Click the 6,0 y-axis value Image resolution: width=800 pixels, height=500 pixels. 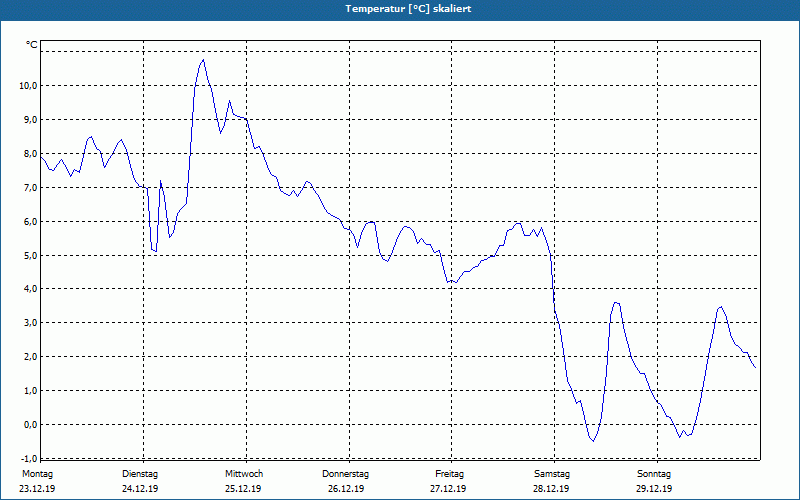click(x=30, y=221)
